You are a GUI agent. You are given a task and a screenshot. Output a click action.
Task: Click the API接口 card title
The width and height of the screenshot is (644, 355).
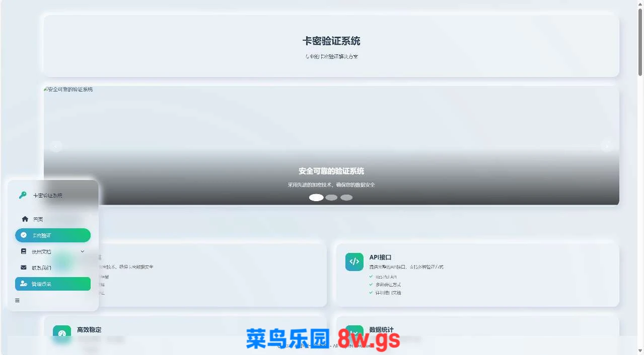(x=381, y=257)
